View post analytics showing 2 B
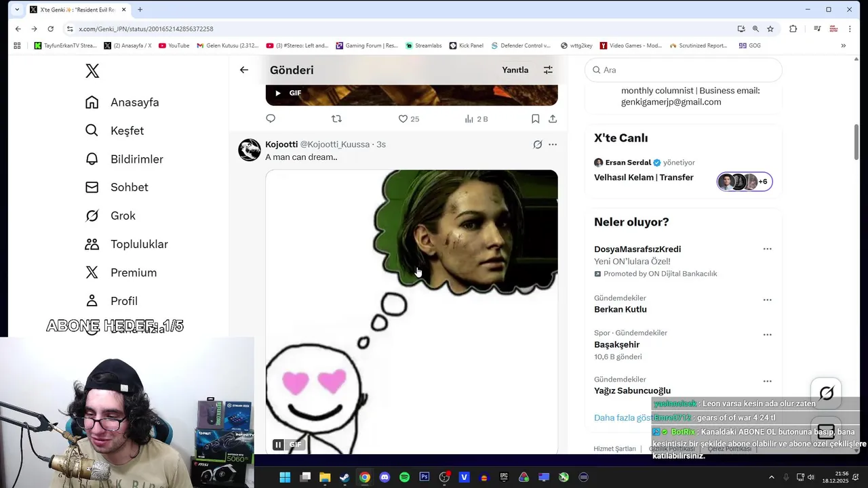Viewport: 868px width, 488px height. coord(476,119)
